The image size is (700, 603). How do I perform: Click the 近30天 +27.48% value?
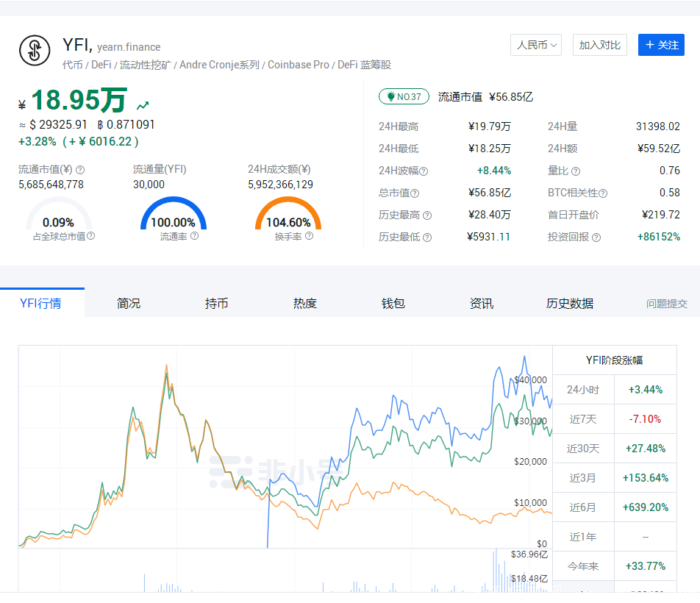tap(646, 449)
